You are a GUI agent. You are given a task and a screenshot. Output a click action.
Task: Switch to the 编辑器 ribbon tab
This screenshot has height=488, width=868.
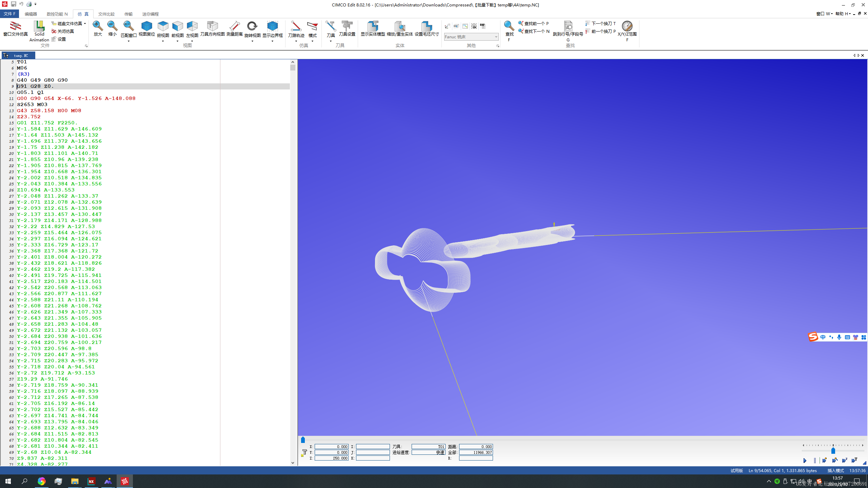click(x=31, y=14)
